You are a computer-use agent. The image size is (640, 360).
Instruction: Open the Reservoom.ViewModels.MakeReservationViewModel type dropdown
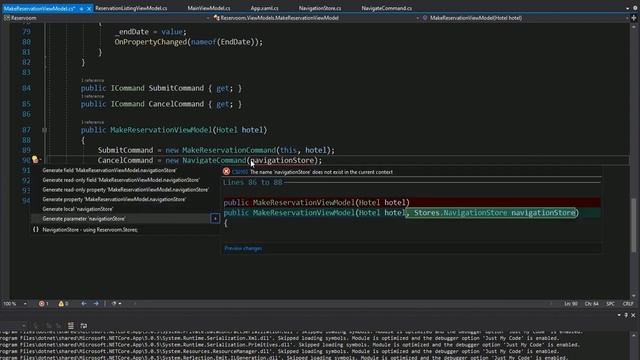316,18
